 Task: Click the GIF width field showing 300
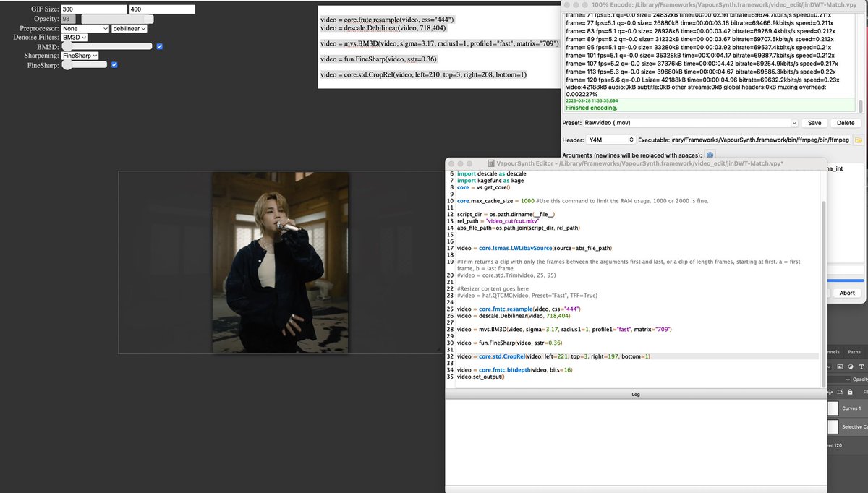[94, 9]
